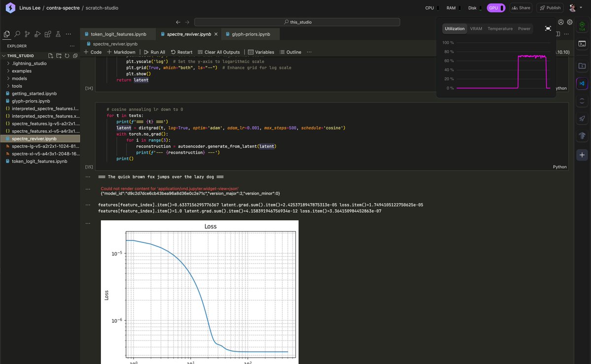Toggle the GPU metrics pill

(496, 8)
